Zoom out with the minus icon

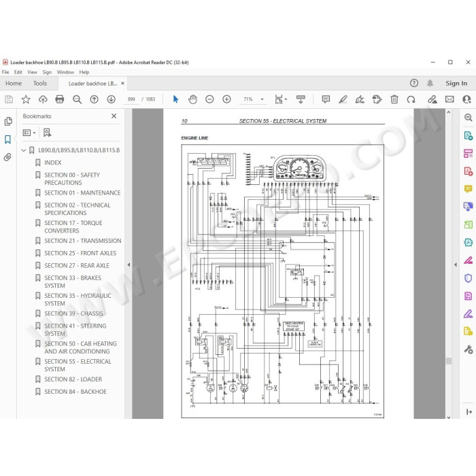click(x=209, y=99)
